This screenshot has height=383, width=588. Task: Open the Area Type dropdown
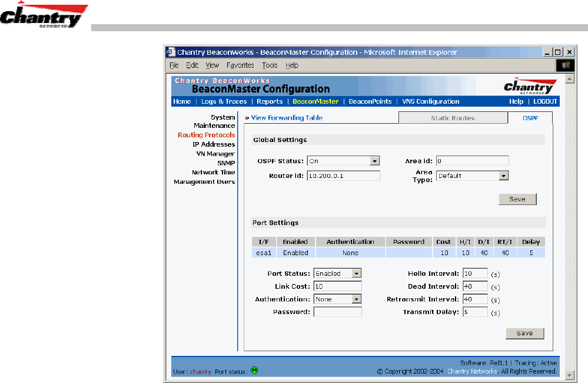pos(503,176)
